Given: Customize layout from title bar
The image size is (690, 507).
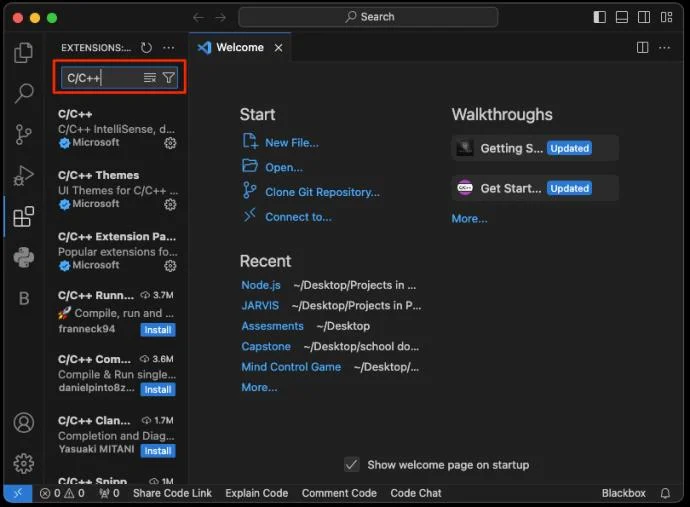Looking at the screenshot, I should (x=666, y=17).
